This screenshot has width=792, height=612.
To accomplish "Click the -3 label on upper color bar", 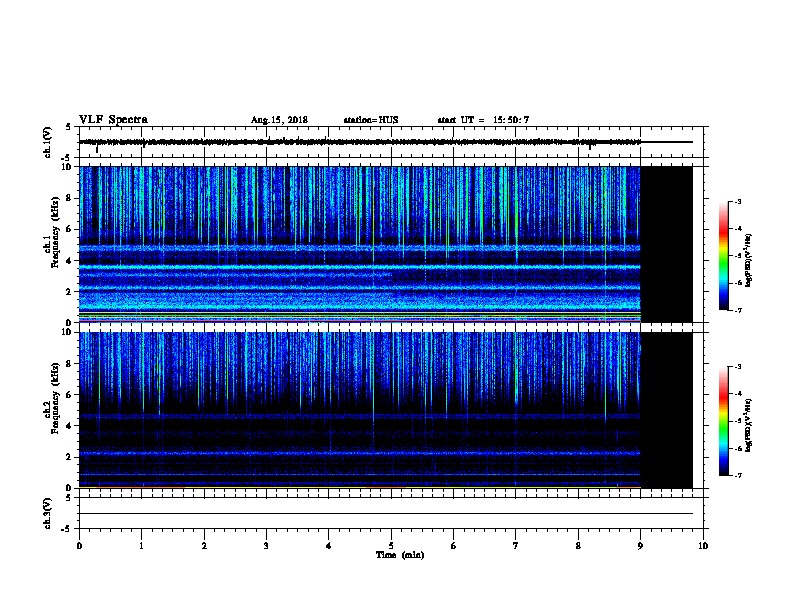I will point(737,201).
